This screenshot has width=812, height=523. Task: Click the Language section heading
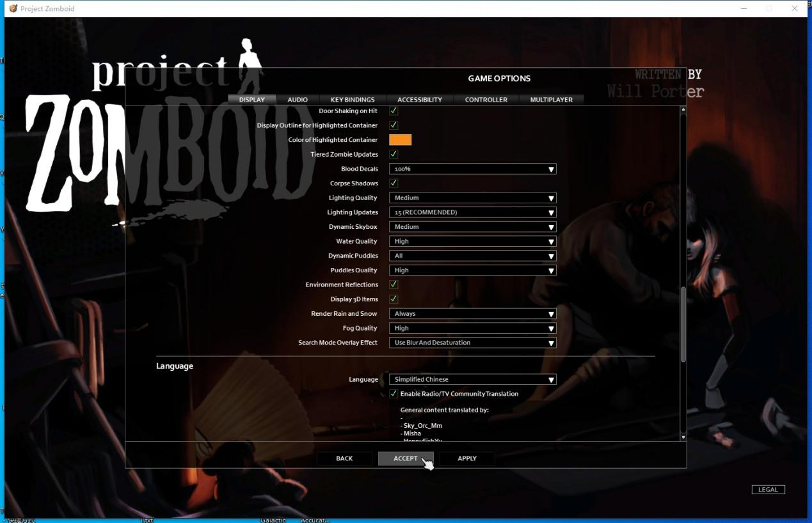[175, 366]
